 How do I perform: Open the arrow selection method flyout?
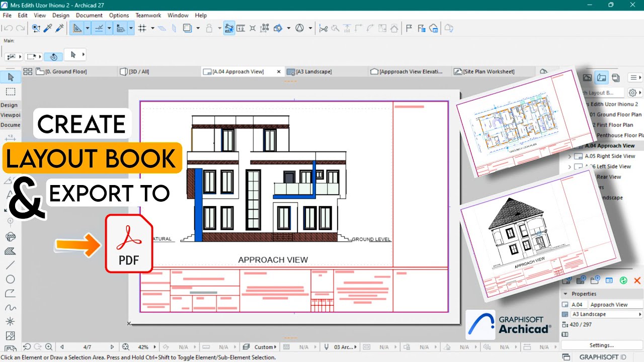pyautogui.click(x=75, y=55)
